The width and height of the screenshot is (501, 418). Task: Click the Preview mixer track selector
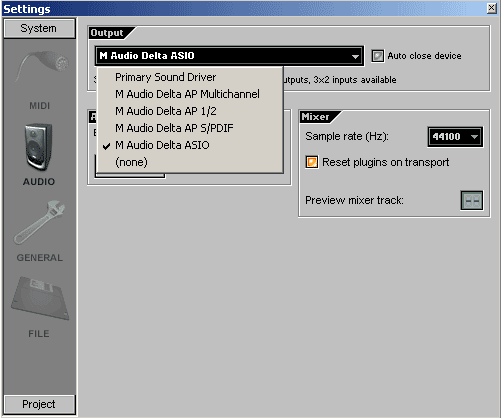coord(471,200)
